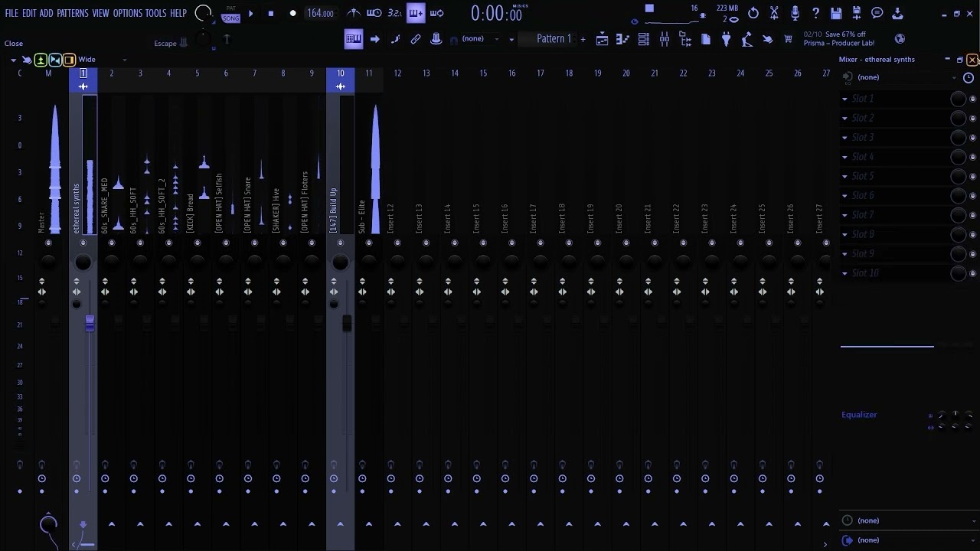Screen dimensions: 980x551
Task: Toggle PAT/SONG playback mode
Action: click(230, 14)
